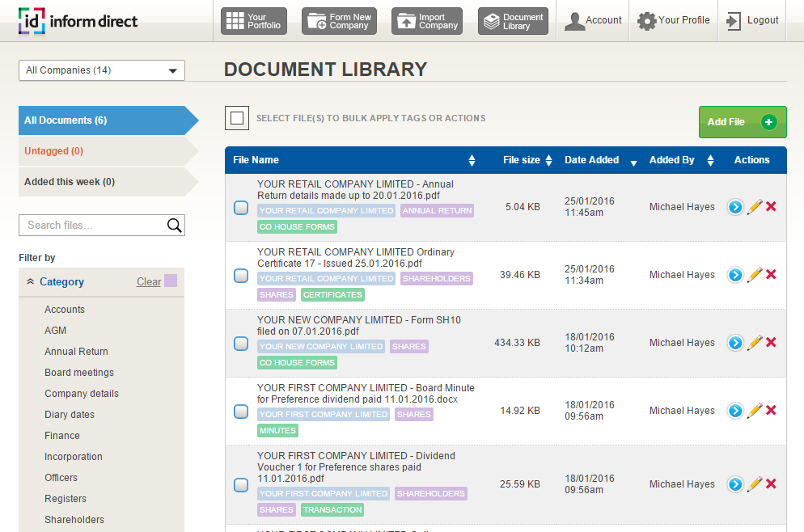
Task: Check the Dividend Voucher 1 file checkbox
Action: pyautogui.click(x=241, y=485)
